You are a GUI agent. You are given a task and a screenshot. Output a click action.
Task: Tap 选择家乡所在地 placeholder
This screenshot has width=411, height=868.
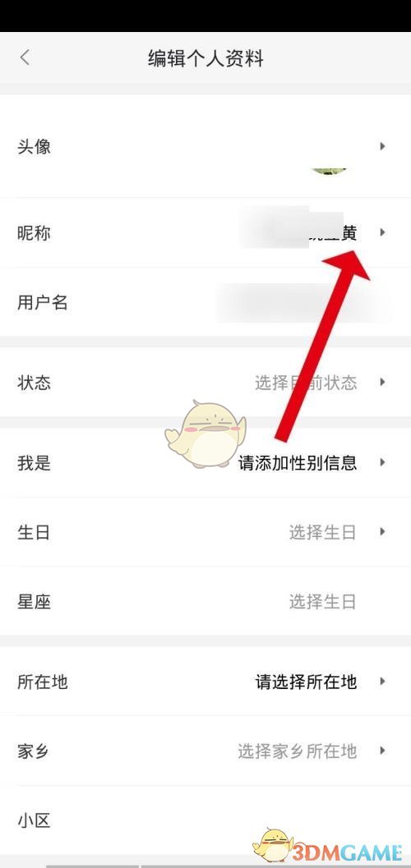(298, 751)
